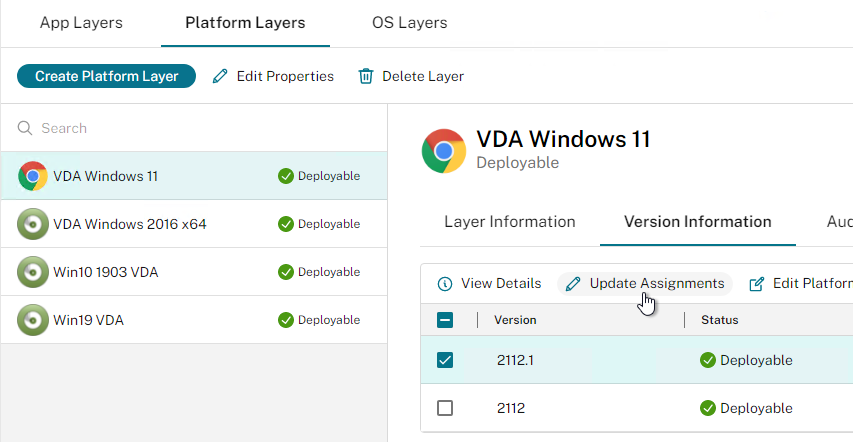The height and width of the screenshot is (442, 853).
Task: Focus the layer Search field
Action: 194,128
